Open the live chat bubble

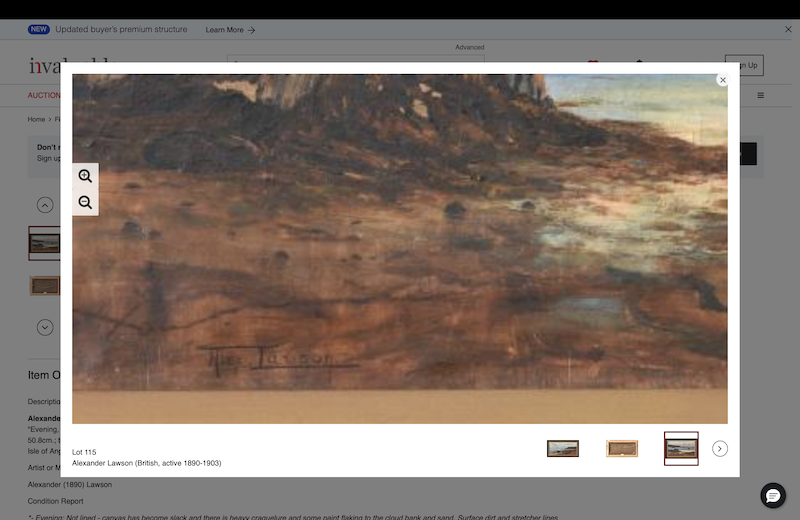773,496
